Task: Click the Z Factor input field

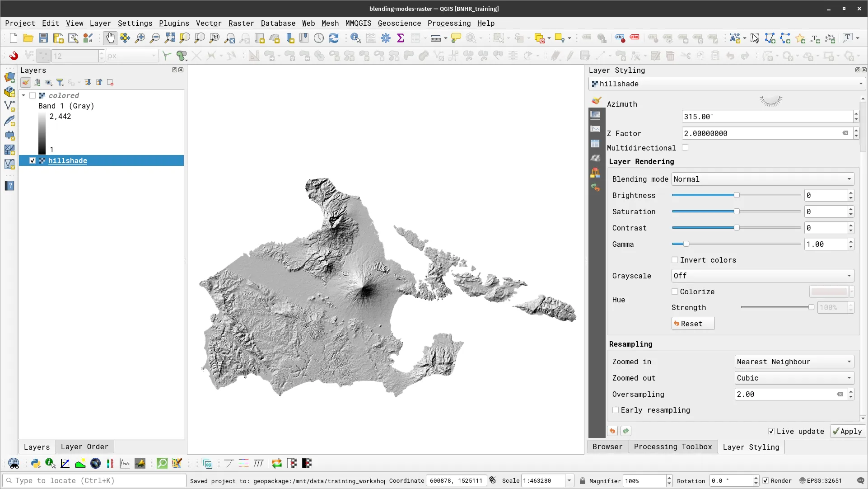Action: tap(761, 133)
